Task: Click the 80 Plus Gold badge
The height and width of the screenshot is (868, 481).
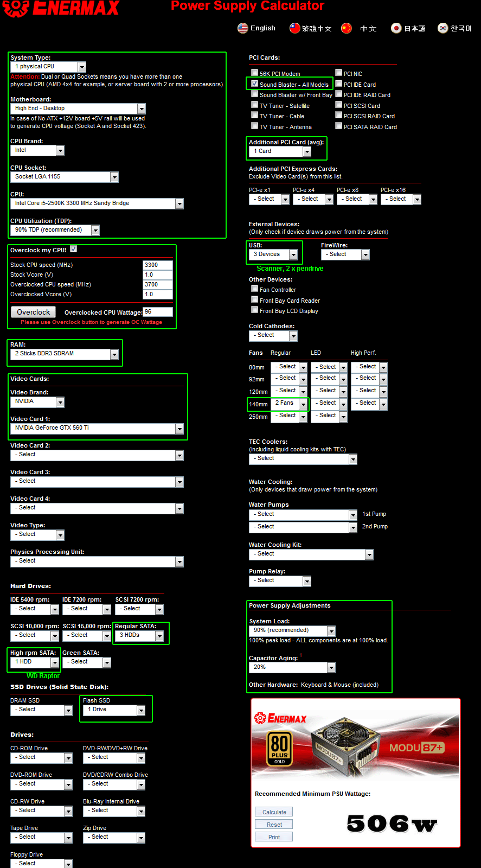Action: coord(279,749)
